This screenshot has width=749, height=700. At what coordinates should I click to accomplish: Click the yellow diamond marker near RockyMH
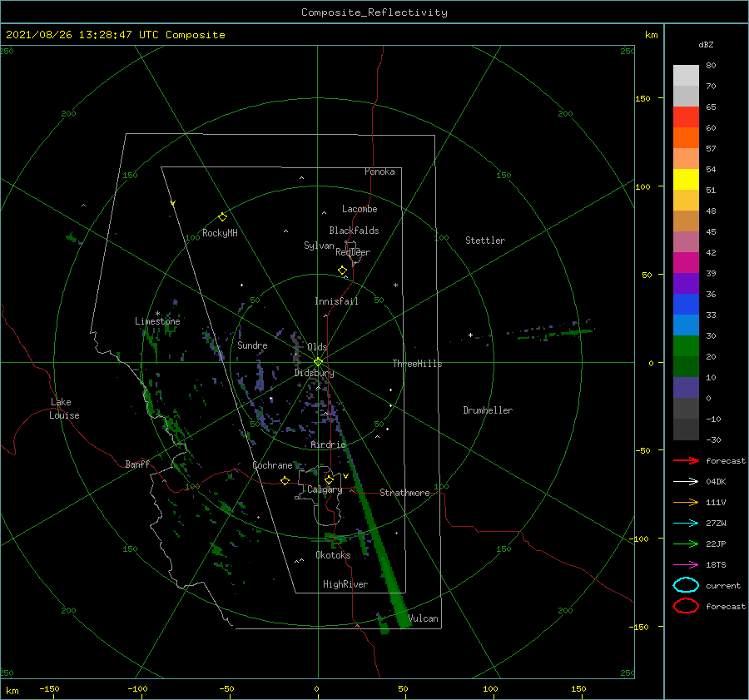pos(222,217)
